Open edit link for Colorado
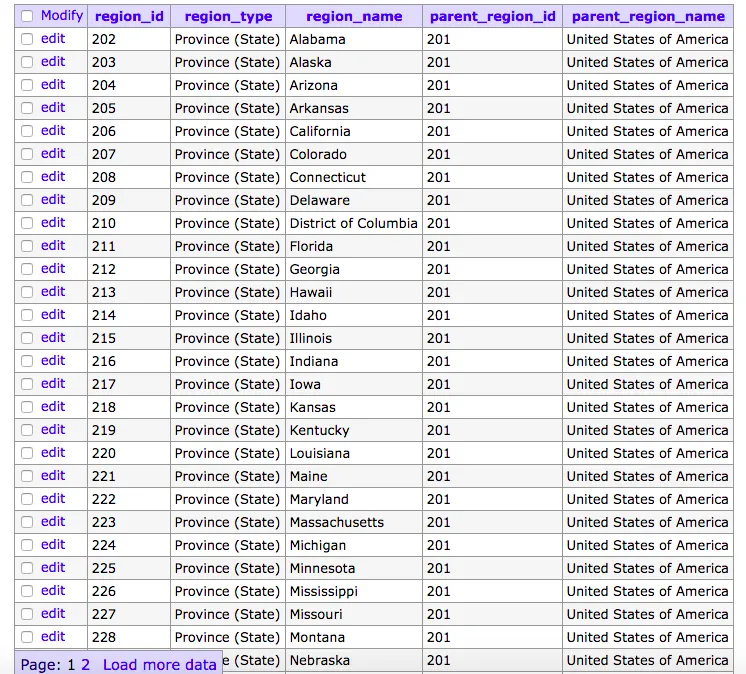Viewport: 746px width, 674px height. click(x=53, y=154)
